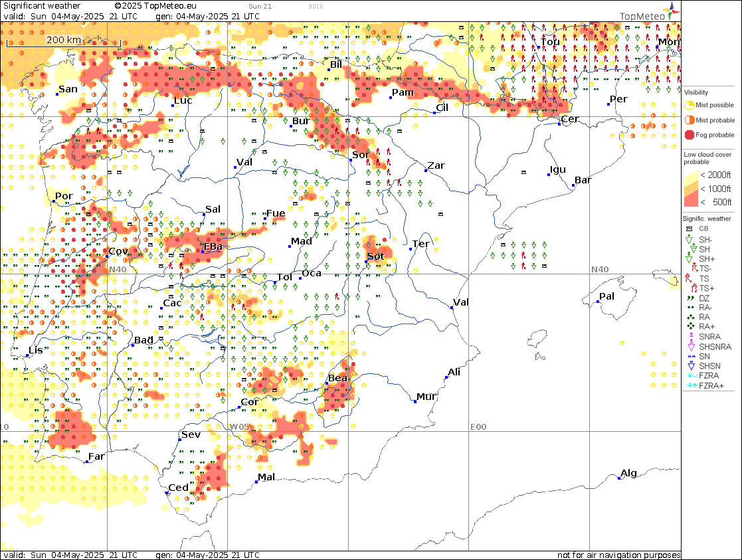The image size is (742, 560).
Task: Click the RA rain legend symbol
Action: [690, 317]
